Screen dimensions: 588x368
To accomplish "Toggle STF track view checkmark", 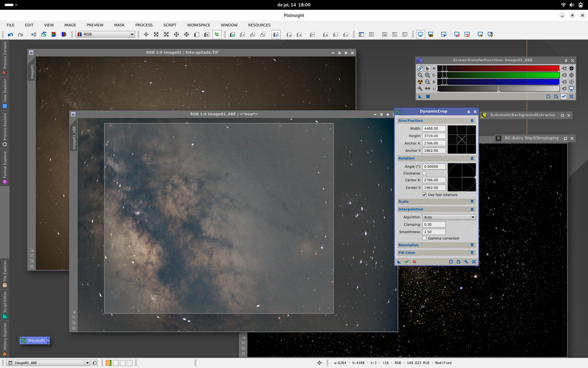I will (x=563, y=96).
